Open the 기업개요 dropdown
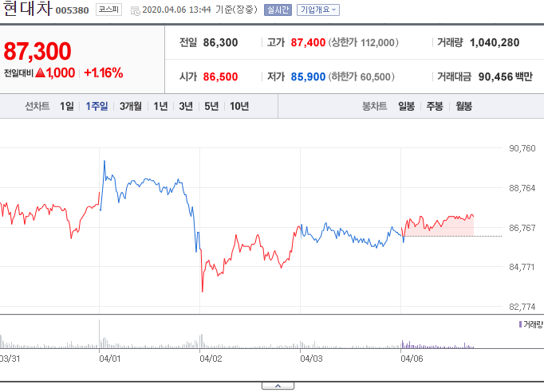544x392 pixels. pyautogui.click(x=318, y=10)
